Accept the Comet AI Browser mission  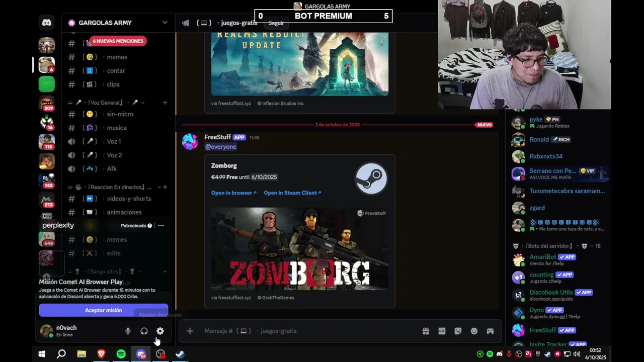[x=104, y=310]
